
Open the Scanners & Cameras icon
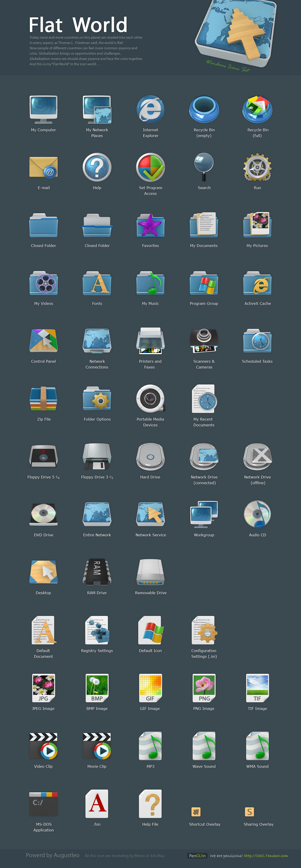[204, 341]
